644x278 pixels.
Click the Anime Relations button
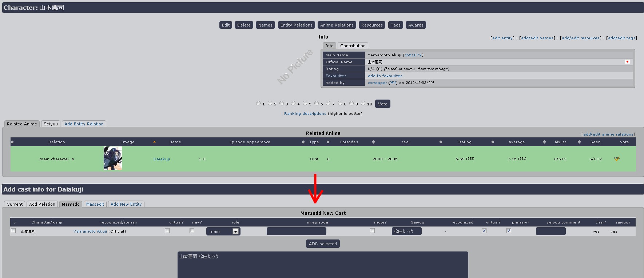[337, 25]
